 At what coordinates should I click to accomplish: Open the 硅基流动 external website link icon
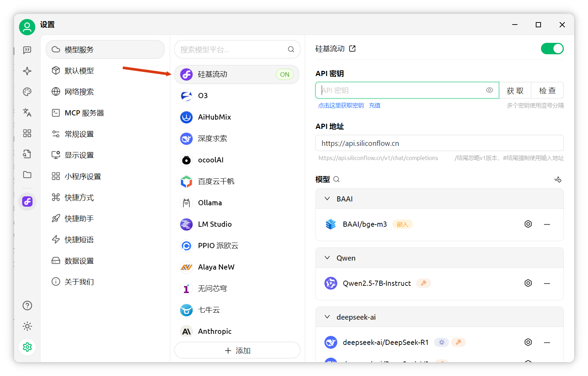tap(352, 49)
